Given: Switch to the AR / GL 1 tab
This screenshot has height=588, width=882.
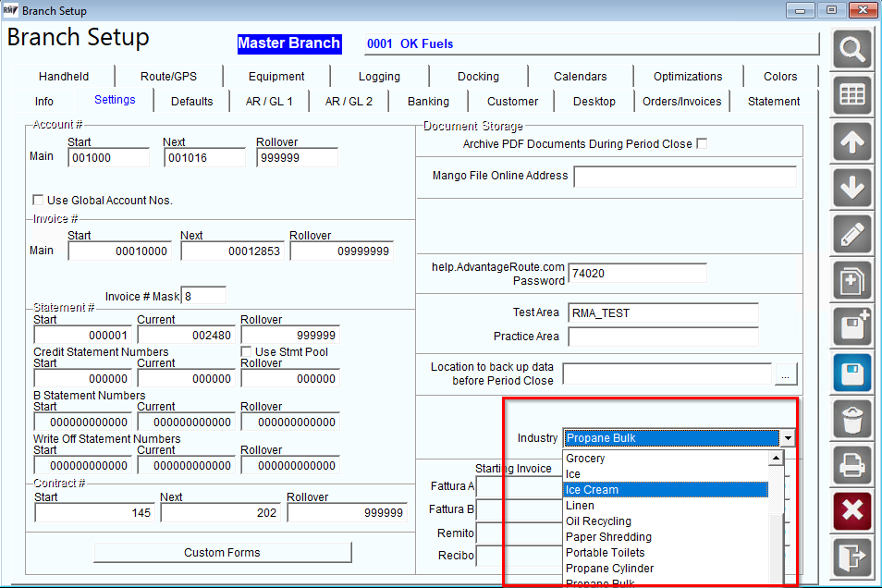Looking at the screenshot, I should pos(269,102).
